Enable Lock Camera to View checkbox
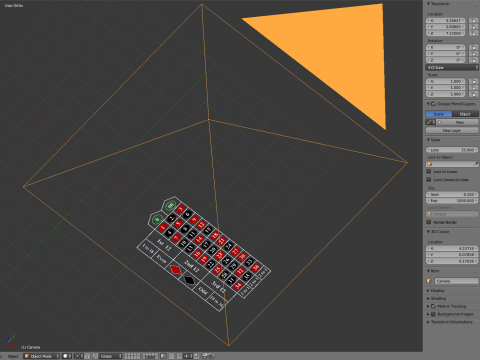Image resolution: width=480 pixels, height=360 pixels. (429, 180)
